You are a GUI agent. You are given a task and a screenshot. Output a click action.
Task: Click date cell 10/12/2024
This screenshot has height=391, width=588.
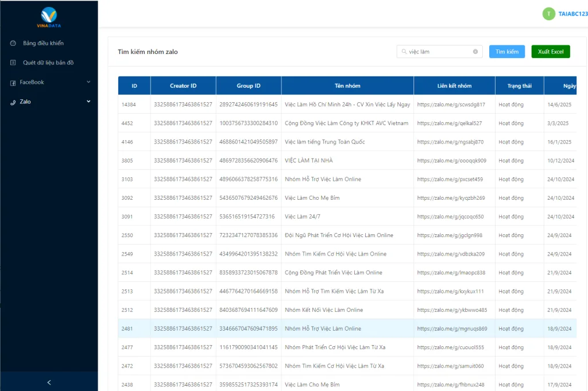(x=560, y=161)
